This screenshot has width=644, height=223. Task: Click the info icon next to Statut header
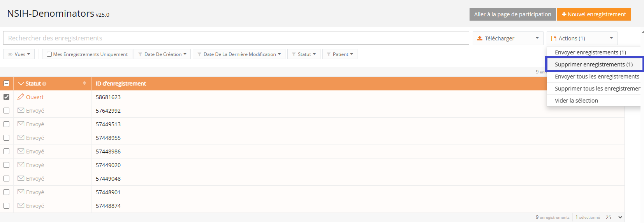[x=44, y=84]
